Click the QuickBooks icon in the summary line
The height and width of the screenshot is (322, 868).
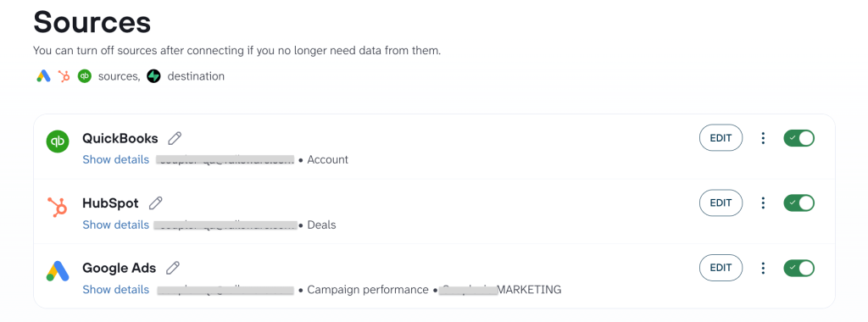click(84, 76)
